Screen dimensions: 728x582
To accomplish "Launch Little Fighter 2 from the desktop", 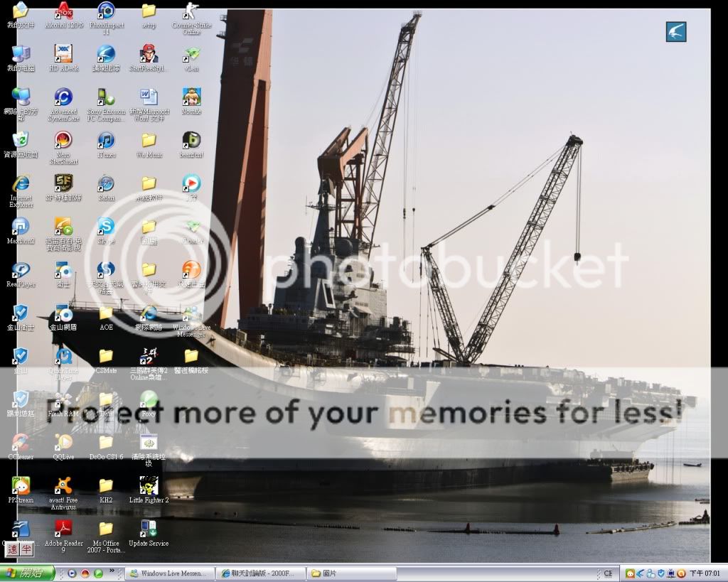I will pyautogui.click(x=149, y=486).
